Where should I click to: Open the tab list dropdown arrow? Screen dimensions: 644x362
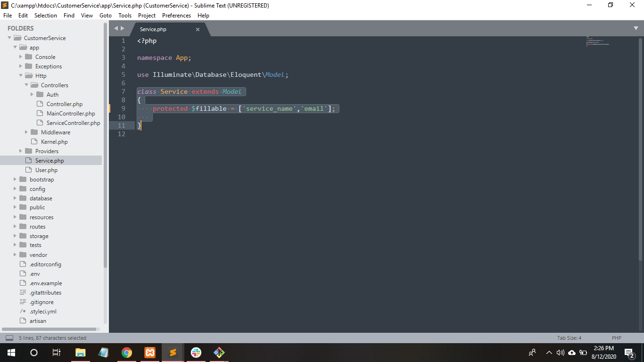pos(636,28)
